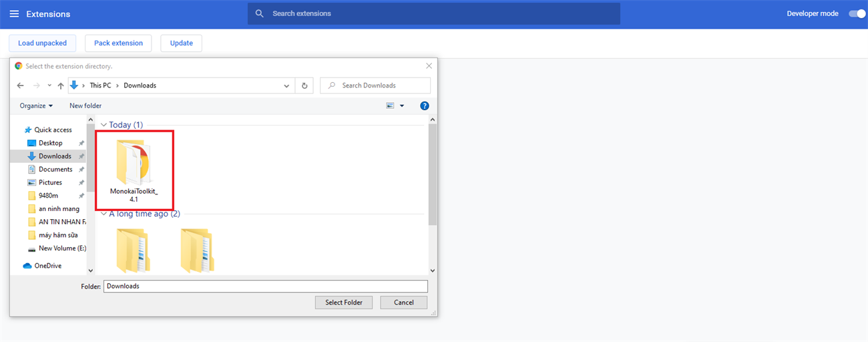Select the MonokaiToolkit_4.1 folder
The height and width of the screenshot is (342, 868).
point(134,169)
